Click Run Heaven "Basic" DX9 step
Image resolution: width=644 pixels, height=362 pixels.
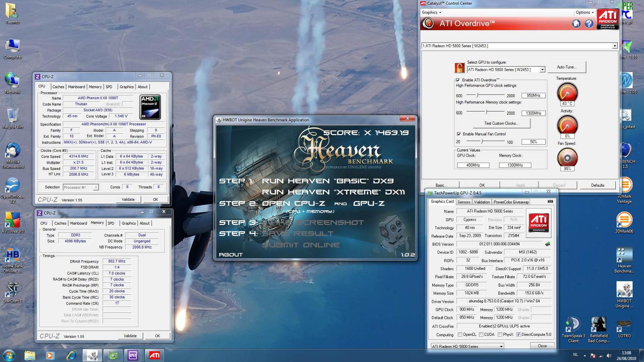[328, 181]
